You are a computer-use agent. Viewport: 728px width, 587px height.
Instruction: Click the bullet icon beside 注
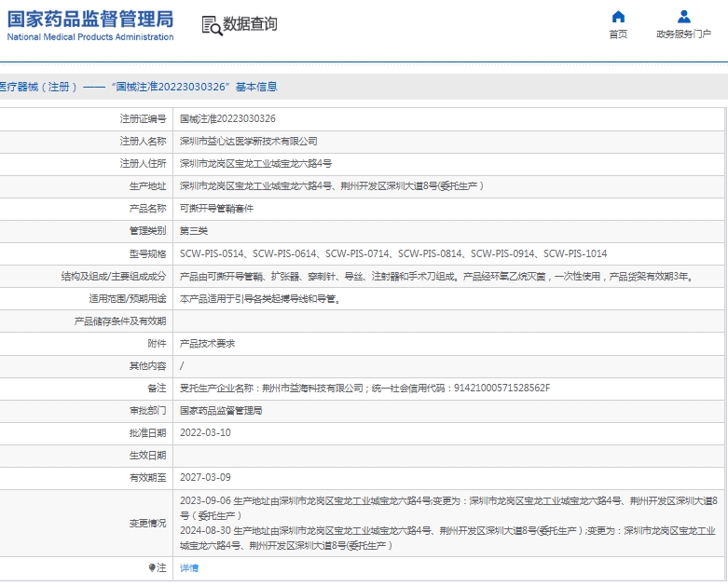pyautogui.click(x=152, y=567)
